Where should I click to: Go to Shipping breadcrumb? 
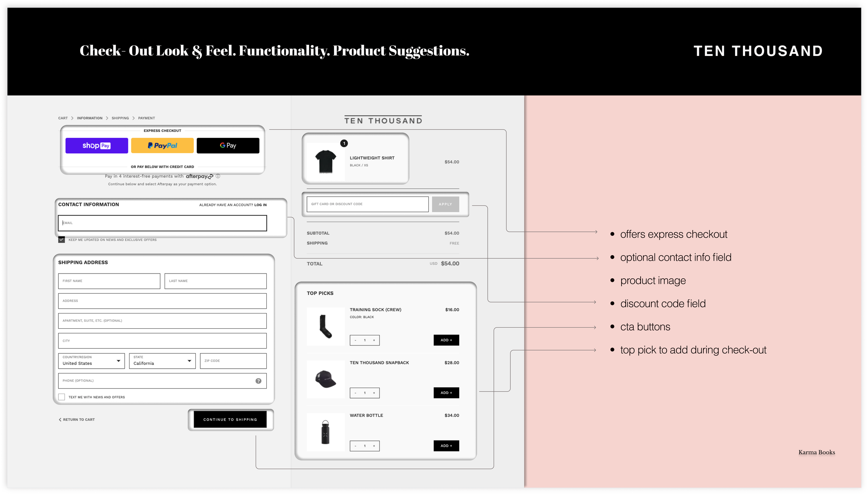(120, 118)
